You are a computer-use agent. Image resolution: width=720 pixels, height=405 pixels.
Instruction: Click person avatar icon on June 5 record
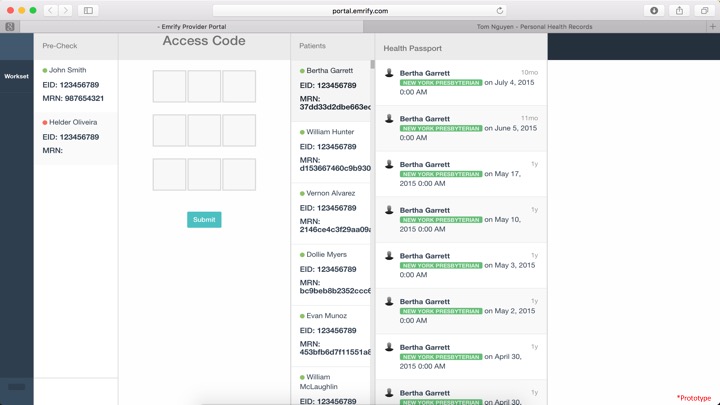click(389, 118)
